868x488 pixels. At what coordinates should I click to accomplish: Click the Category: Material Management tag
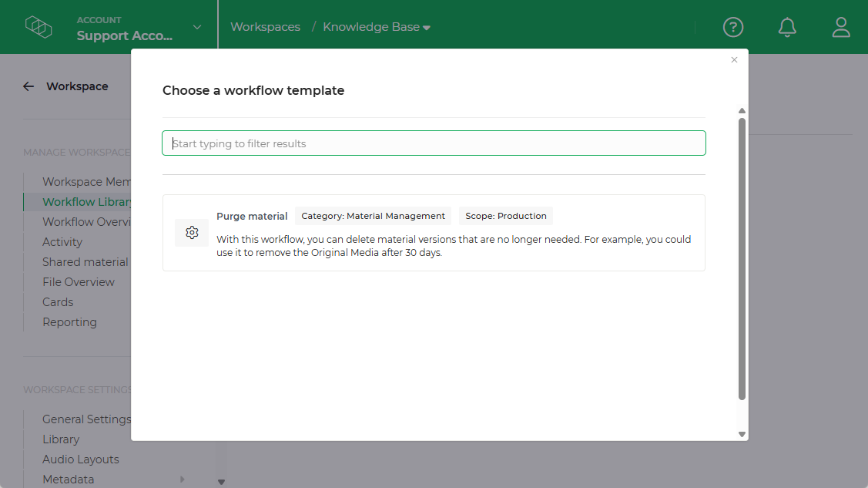[373, 216]
